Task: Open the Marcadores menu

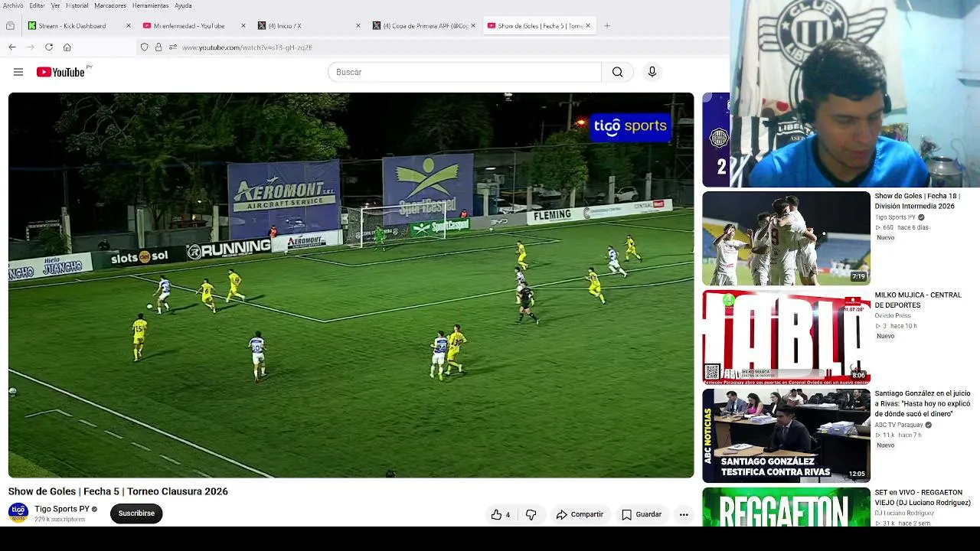Action: [110, 5]
